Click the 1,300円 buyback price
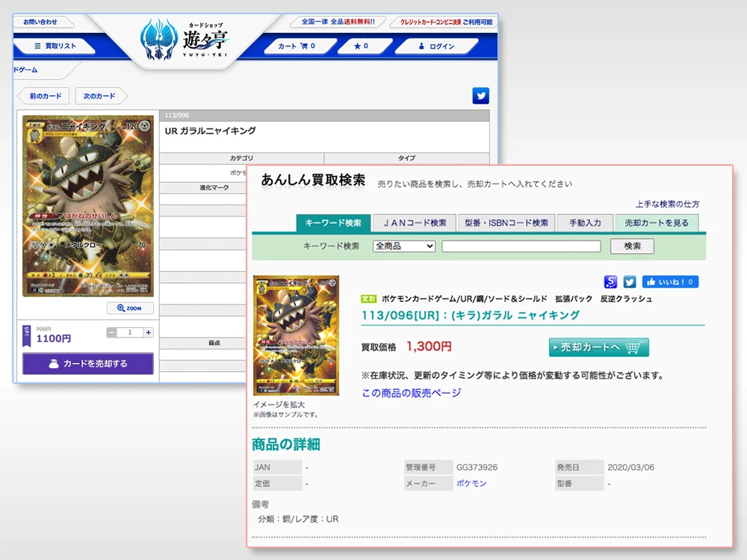This screenshot has width=747, height=560. (x=429, y=346)
